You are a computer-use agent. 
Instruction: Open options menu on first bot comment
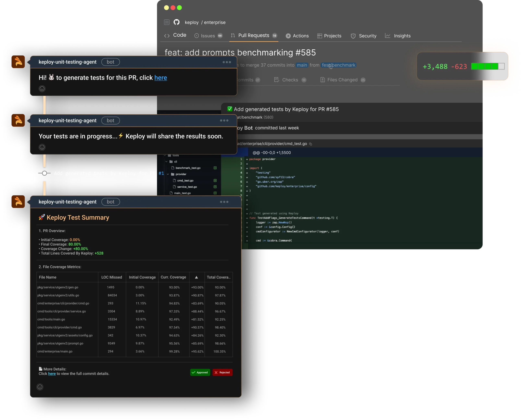[x=227, y=62]
